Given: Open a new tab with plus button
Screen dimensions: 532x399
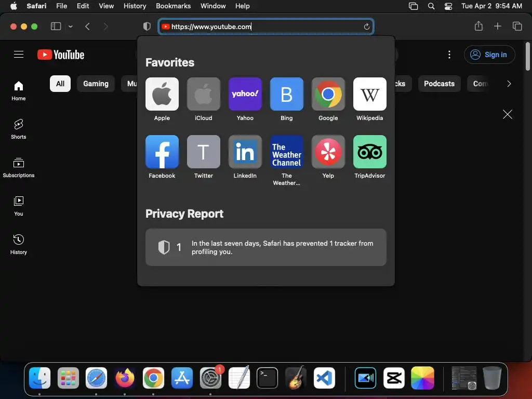Looking at the screenshot, I should [x=497, y=26].
